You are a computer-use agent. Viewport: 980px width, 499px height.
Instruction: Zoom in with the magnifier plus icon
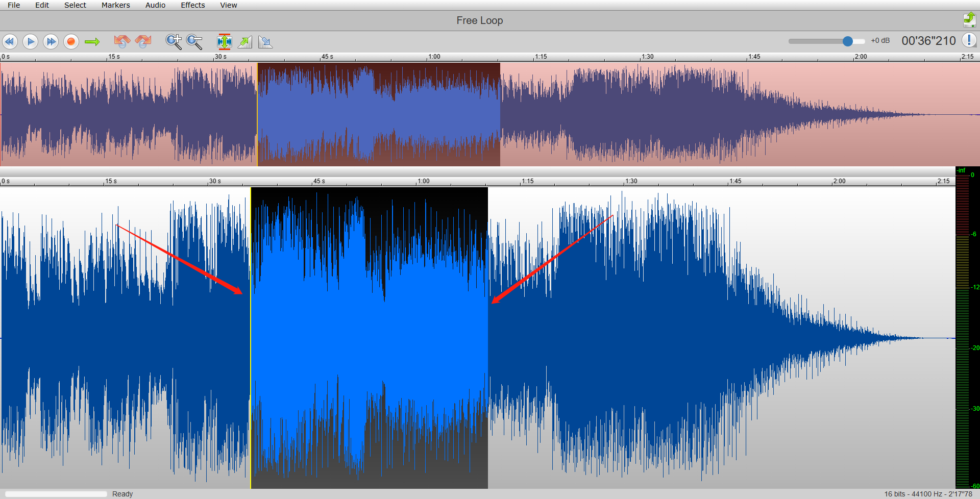174,42
